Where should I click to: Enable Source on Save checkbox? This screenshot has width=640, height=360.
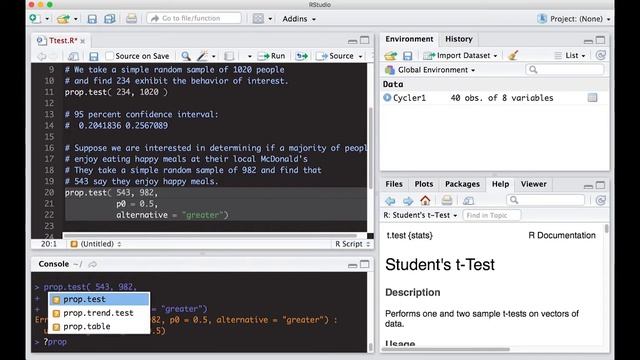click(x=109, y=56)
